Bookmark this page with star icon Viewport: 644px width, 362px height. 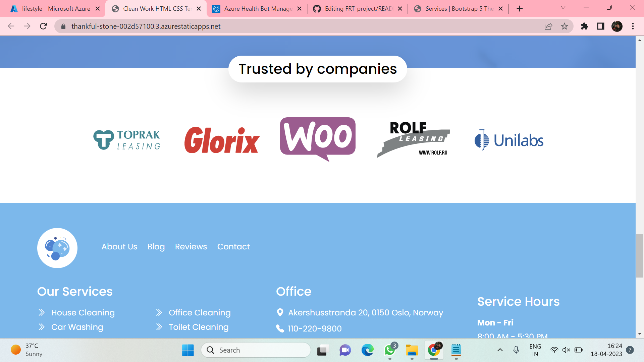click(x=565, y=26)
